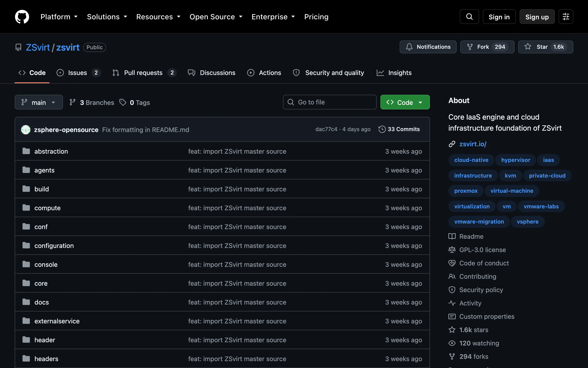Screen dimensions: 588x368
Task: Click the proxmox topic tag
Action: (466, 191)
